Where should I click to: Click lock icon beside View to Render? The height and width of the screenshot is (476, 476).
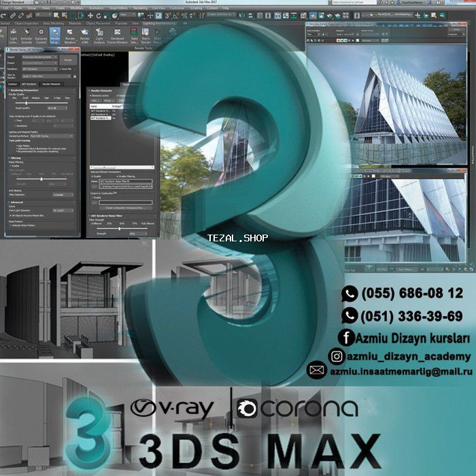[x=75, y=76]
